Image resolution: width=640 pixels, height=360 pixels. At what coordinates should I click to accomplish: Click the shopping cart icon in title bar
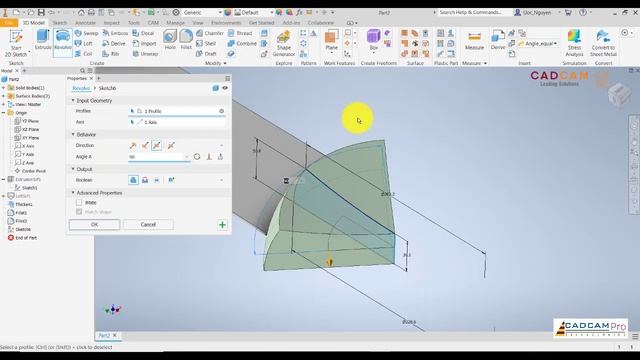(568, 13)
